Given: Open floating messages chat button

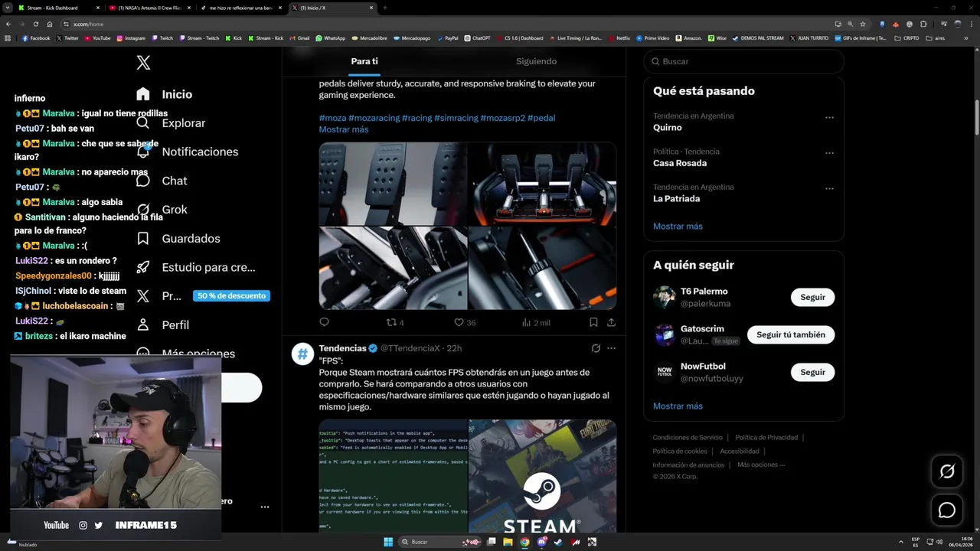Looking at the screenshot, I should [947, 510].
